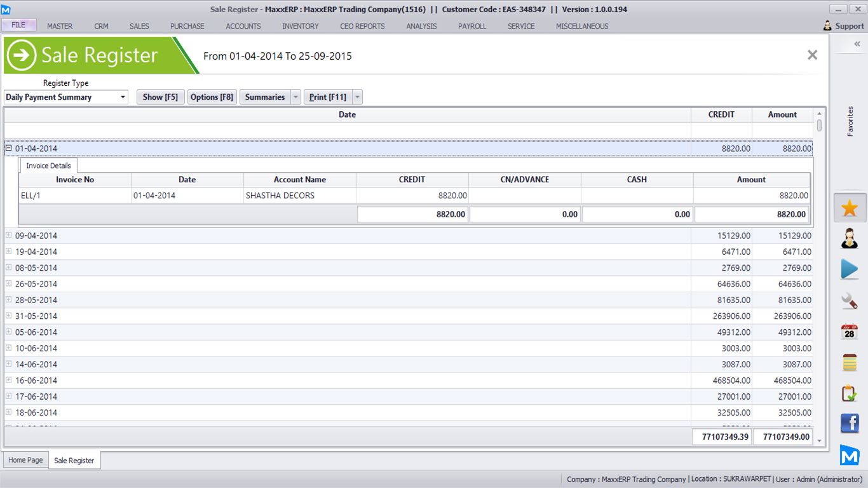
Task: Click the blue play arrow icon
Action: point(850,269)
